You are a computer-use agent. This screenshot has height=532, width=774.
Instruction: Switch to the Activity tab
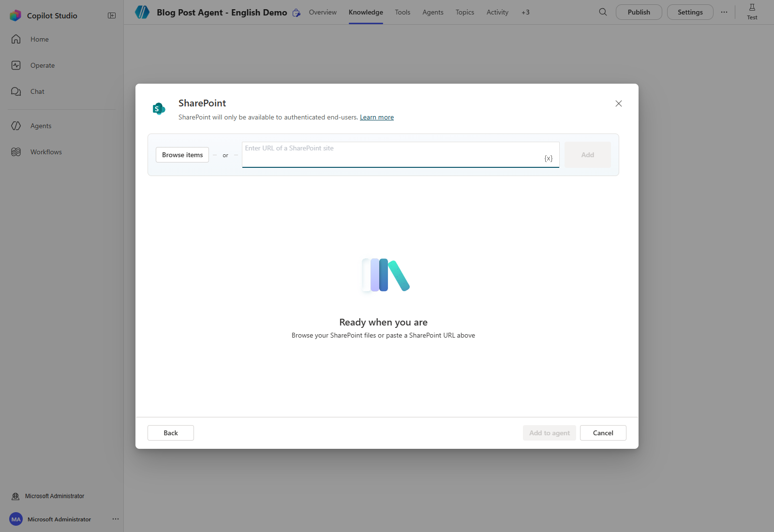(497, 12)
